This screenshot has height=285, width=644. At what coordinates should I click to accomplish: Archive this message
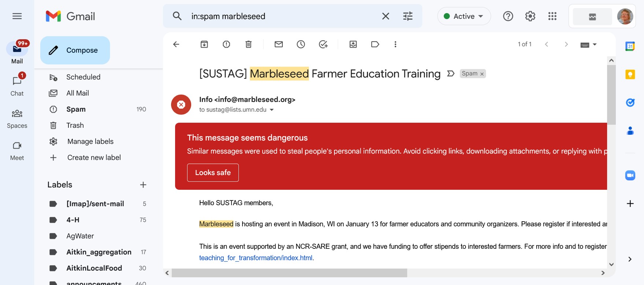tap(204, 44)
